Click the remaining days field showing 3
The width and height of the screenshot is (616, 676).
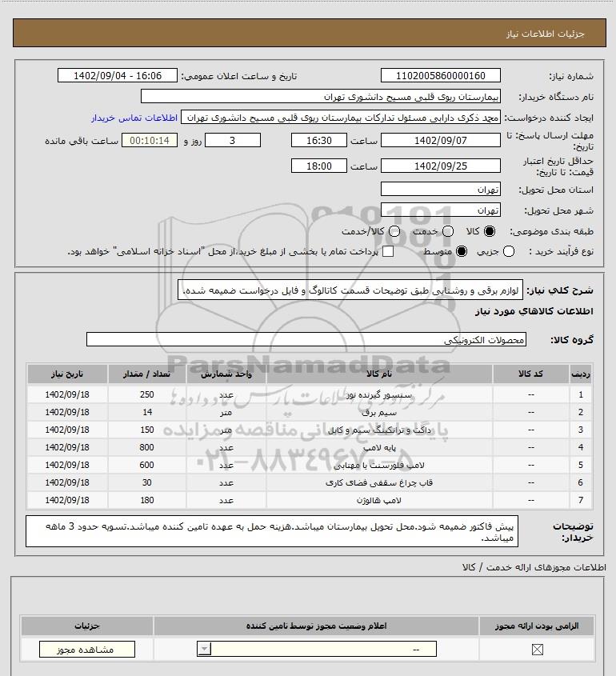click(x=232, y=140)
